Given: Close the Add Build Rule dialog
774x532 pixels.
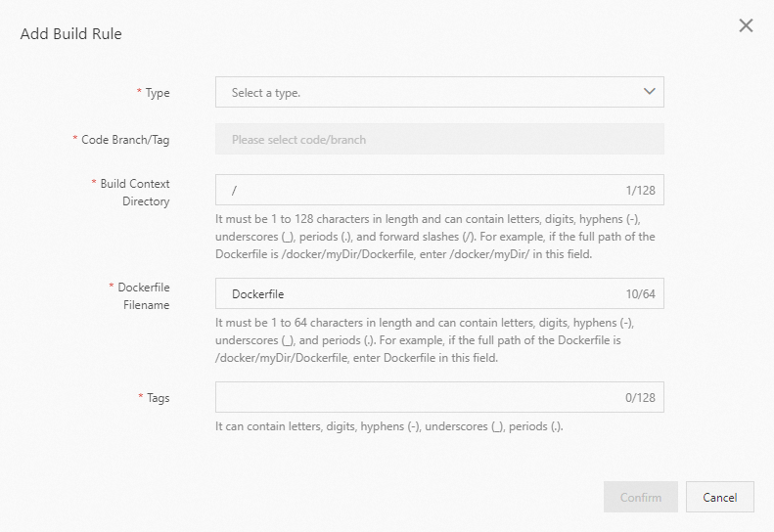Looking at the screenshot, I should point(746,26).
